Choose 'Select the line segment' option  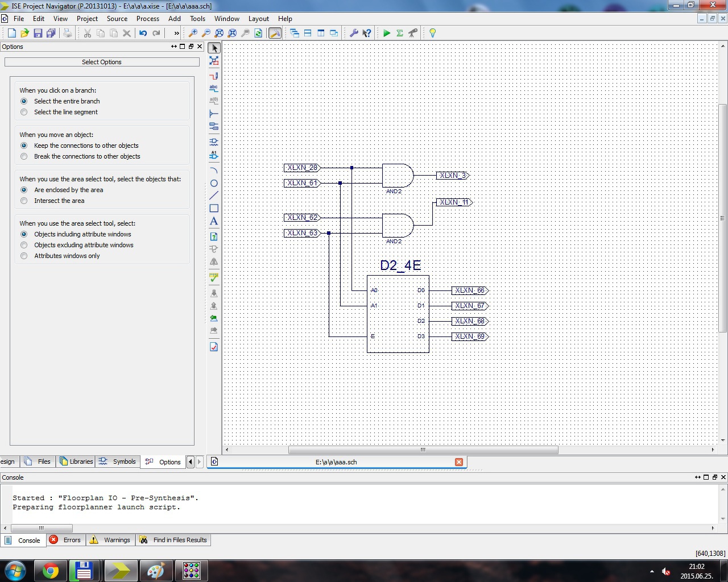(24, 112)
